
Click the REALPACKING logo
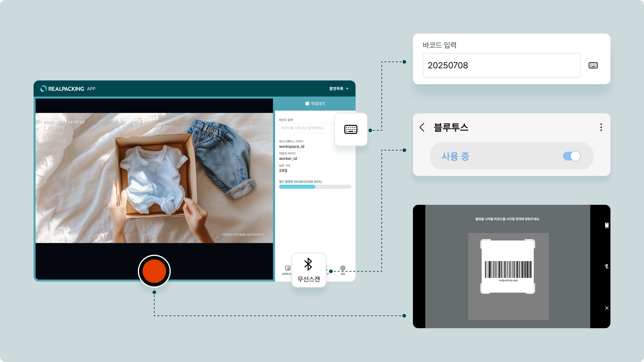(63, 89)
